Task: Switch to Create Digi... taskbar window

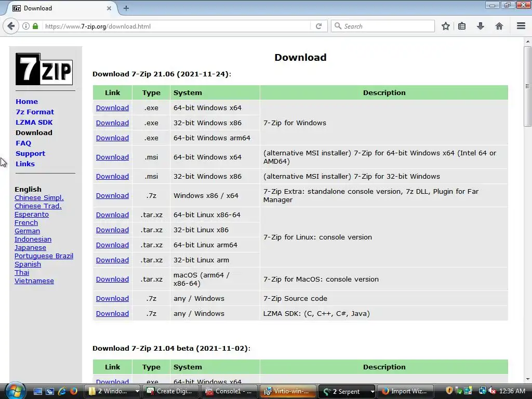Action: 171,391
